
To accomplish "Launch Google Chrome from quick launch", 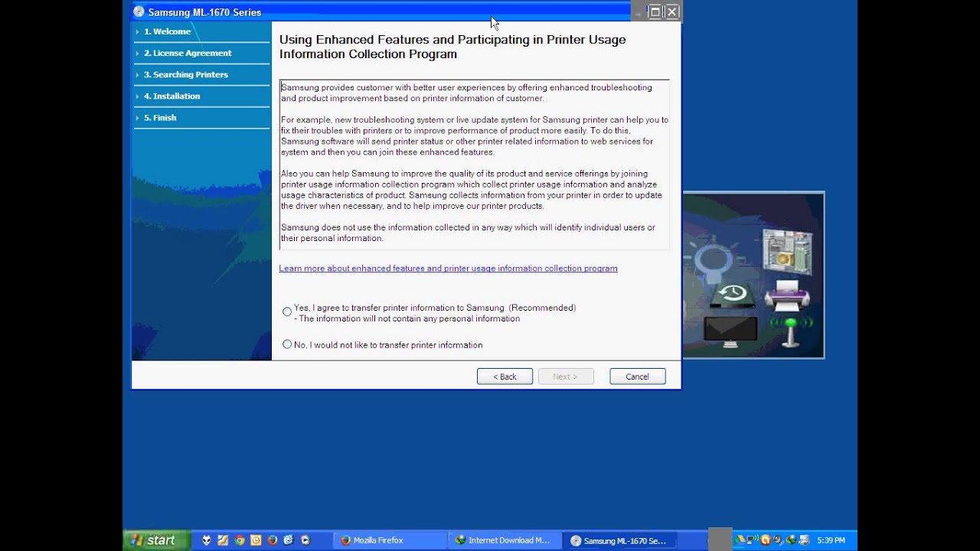I will [x=239, y=540].
